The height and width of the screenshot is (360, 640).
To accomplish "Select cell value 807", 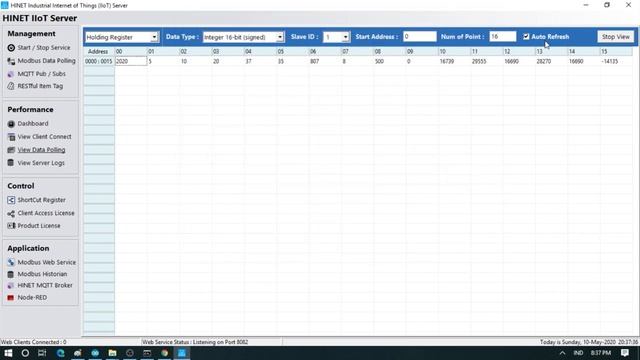I will point(314,61).
